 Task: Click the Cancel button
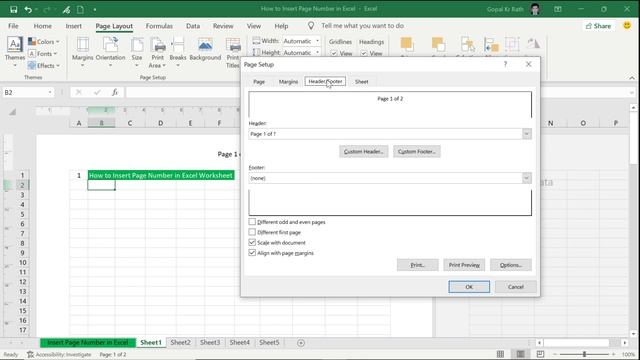(x=516, y=287)
